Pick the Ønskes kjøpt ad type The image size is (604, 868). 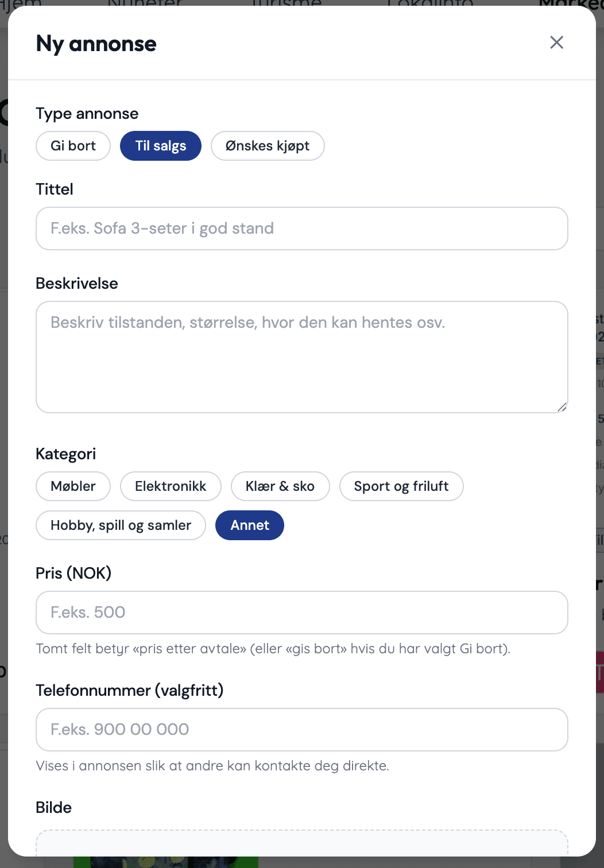(x=268, y=146)
